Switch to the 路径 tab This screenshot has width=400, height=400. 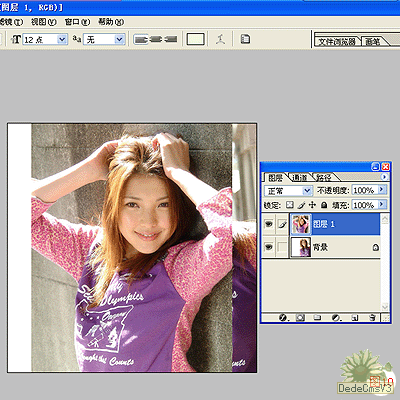click(323, 178)
